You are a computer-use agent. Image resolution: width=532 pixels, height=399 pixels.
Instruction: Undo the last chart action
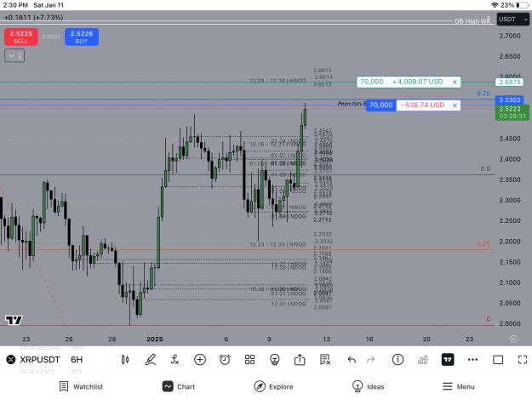pyautogui.click(x=352, y=359)
